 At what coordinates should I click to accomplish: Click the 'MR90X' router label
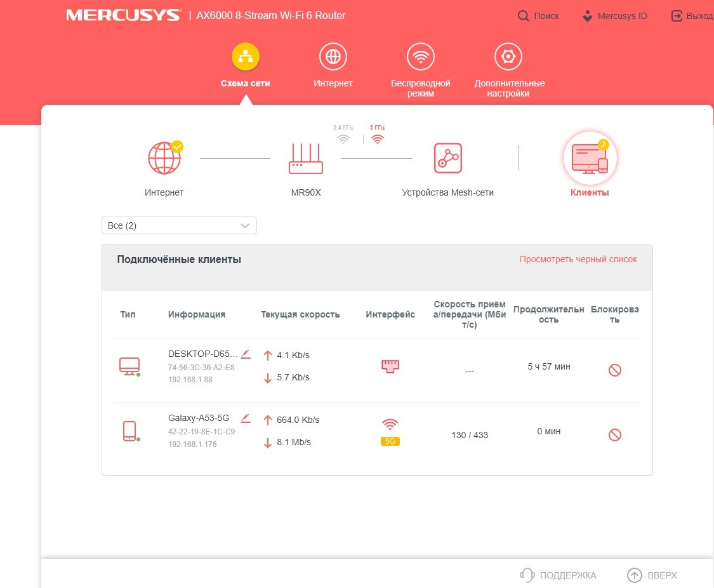pyautogui.click(x=306, y=192)
